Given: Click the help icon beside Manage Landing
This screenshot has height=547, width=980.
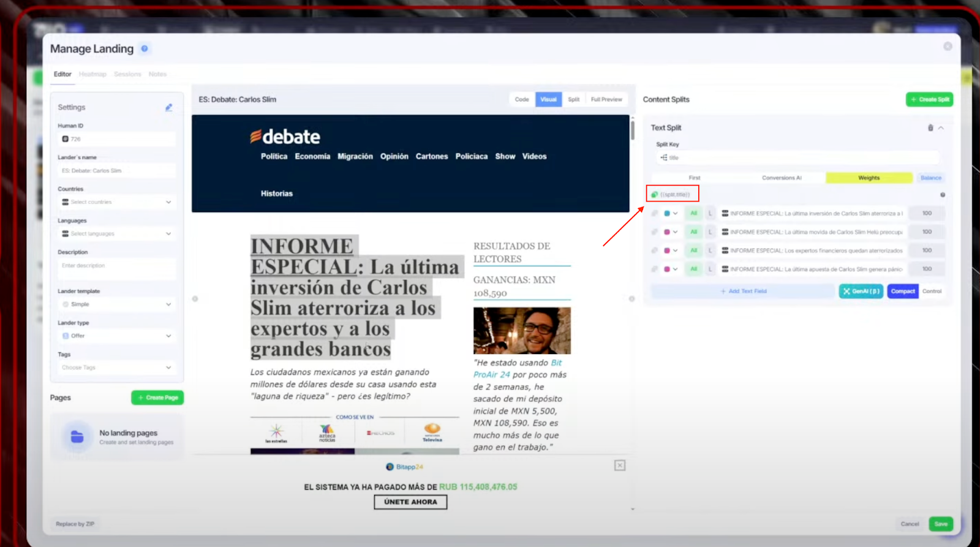Looking at the screenshot, I should click(x=145, y=48).
